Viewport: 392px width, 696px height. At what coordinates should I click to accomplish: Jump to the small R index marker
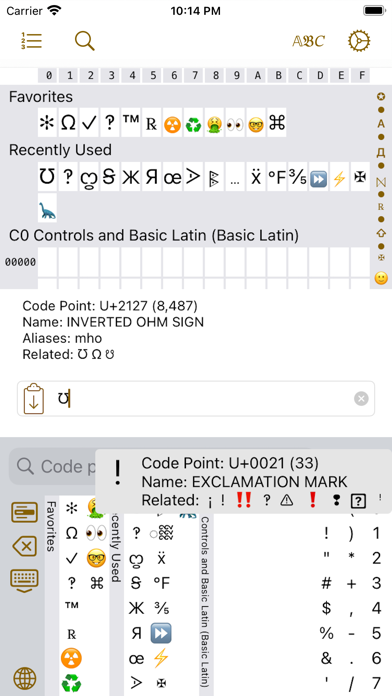click(380, 207)
